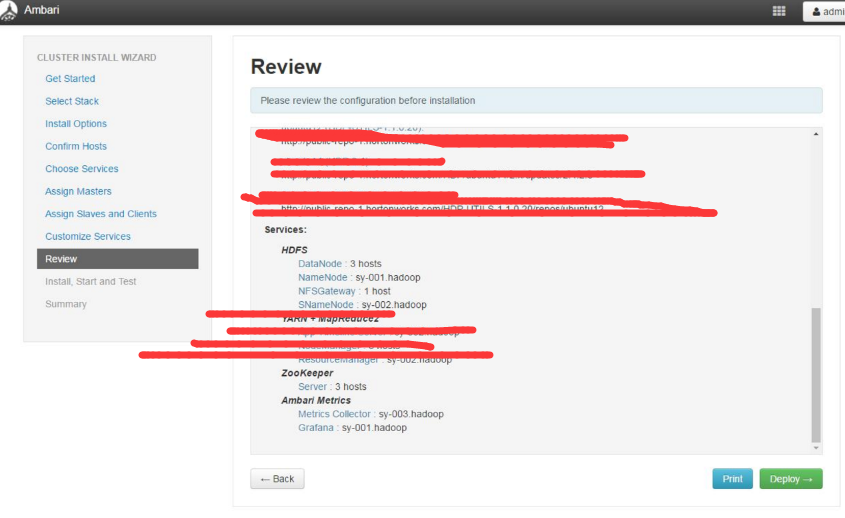Jump to Assign Masters step
The height and width of the screenshot is (518, 845).
point(78,191)
